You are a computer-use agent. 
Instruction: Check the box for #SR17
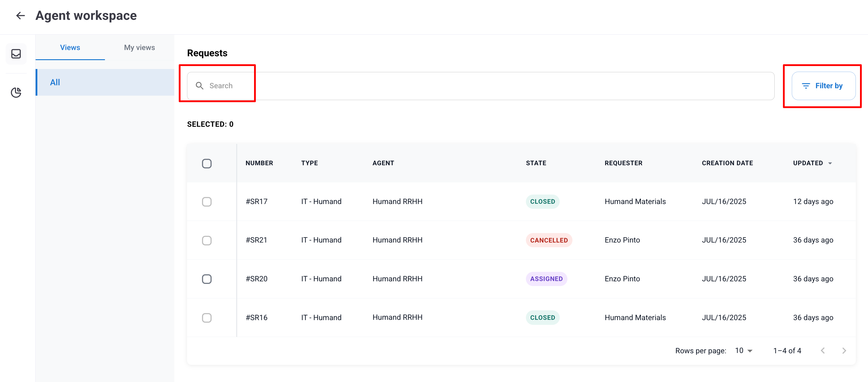(207, 202)
